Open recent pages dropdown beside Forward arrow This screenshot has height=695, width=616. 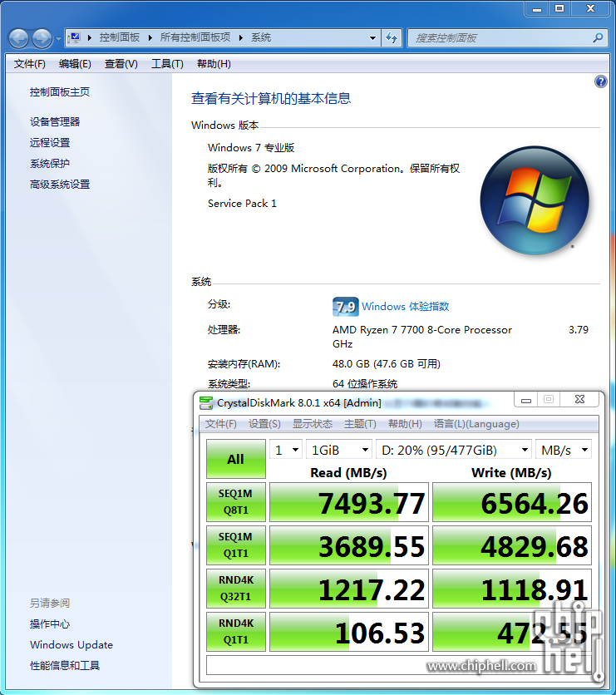click(58, 39)
